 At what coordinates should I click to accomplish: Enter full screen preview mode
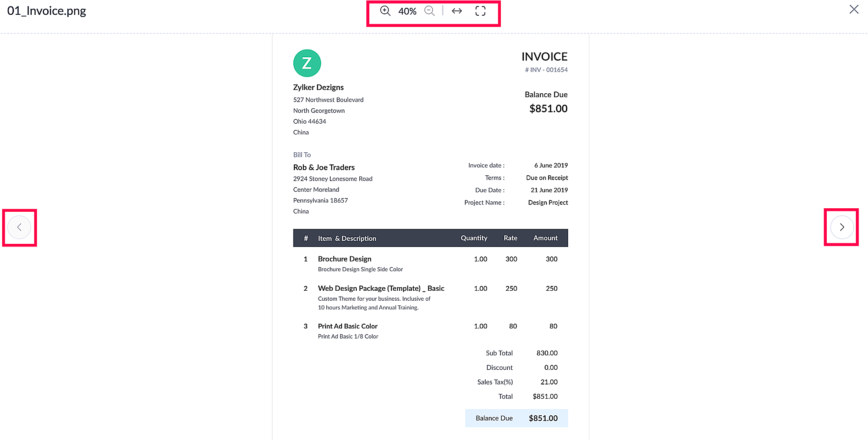[x=480, y=11]
